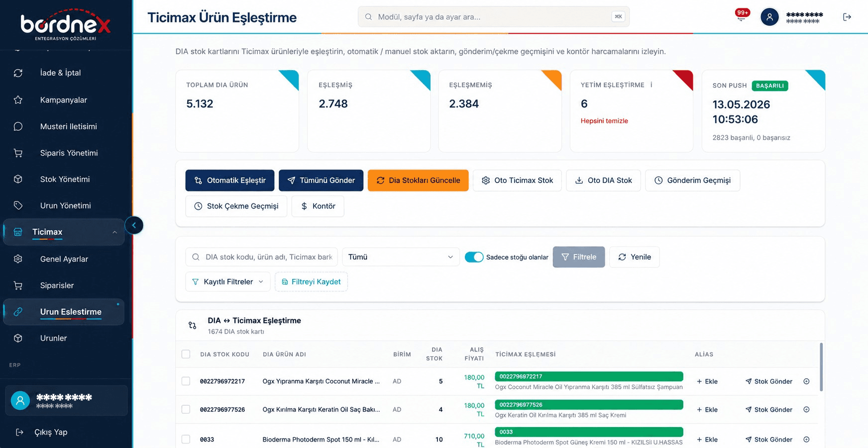Click the bordnex logo

click(66, 24)
